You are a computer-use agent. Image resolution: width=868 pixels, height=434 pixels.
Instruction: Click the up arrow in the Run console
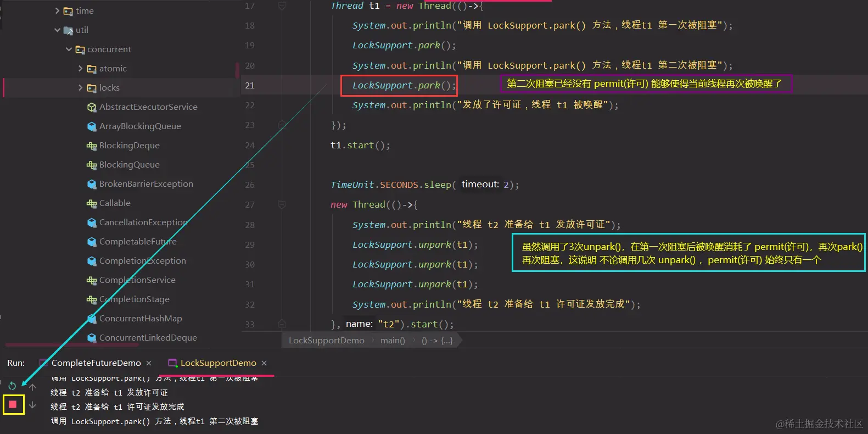pyautogui.click(x=32, y=387)
